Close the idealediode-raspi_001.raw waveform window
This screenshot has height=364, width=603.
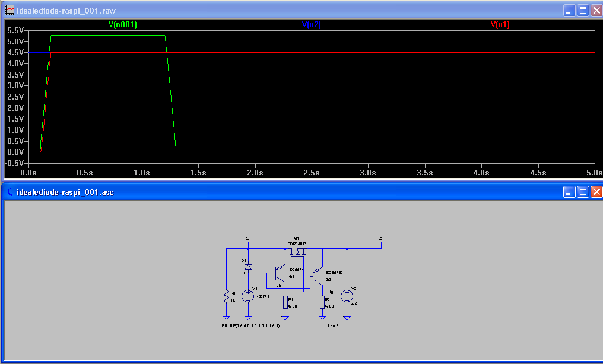(x=596, y=10)
